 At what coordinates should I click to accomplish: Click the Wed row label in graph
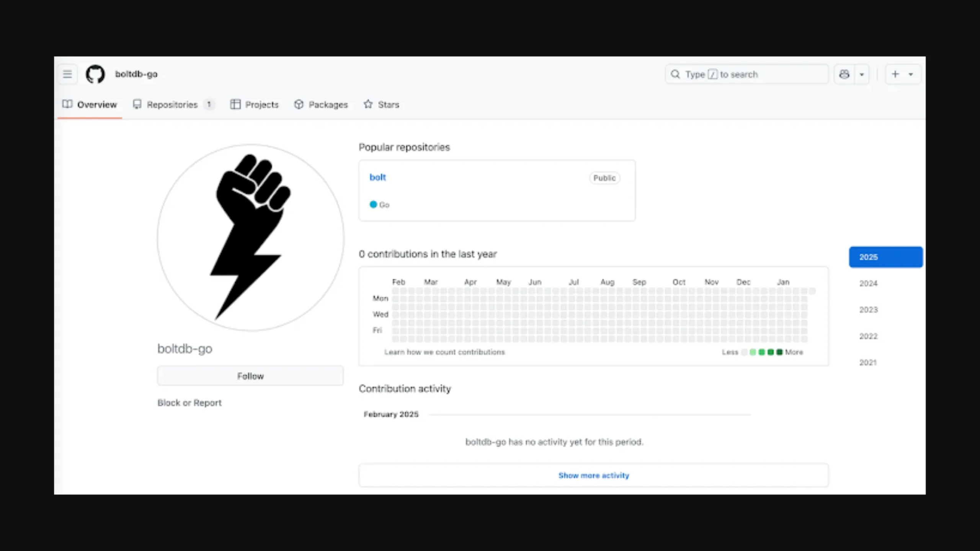pyautogui.click(x=381, y=314)
